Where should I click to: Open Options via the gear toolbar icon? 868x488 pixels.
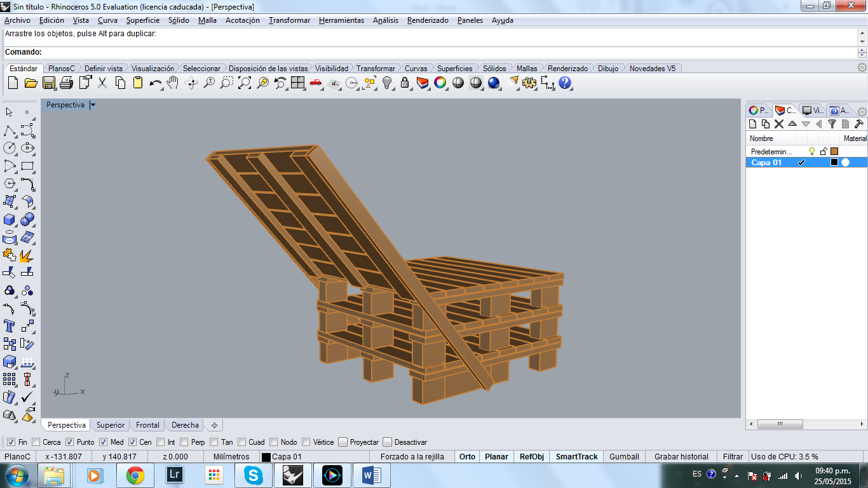(x=529, y=83)
